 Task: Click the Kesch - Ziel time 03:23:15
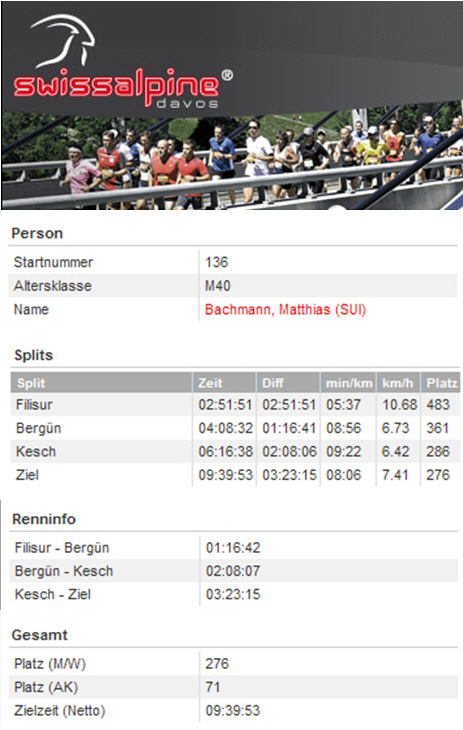(x=233, y=594)
